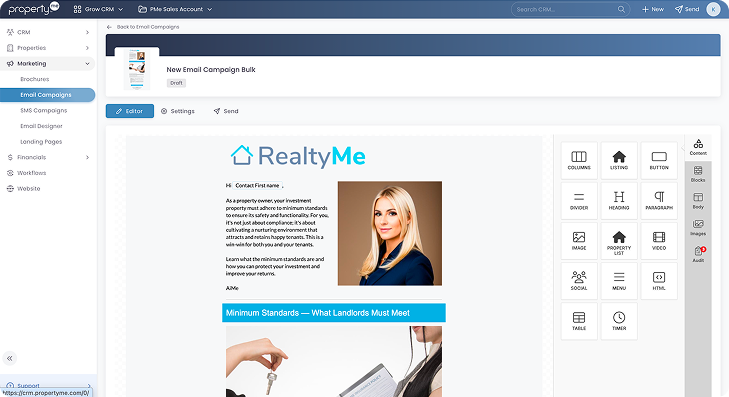Image resolution: width=729 pixels, height=397 pixels.
Task: Select the RealtyMe logo in email
Action: click(x=298, y=156)
